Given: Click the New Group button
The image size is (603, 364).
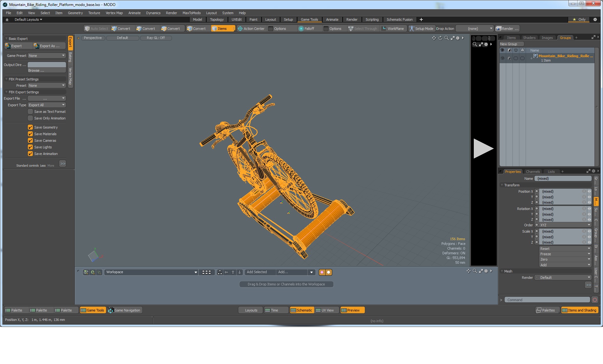Looking at the screenshot, I should point(511,44).
